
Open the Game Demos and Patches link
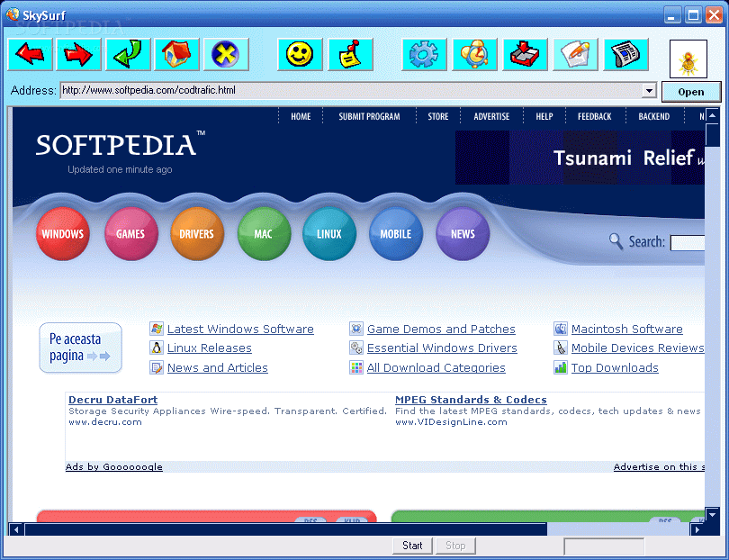[441, 329]
